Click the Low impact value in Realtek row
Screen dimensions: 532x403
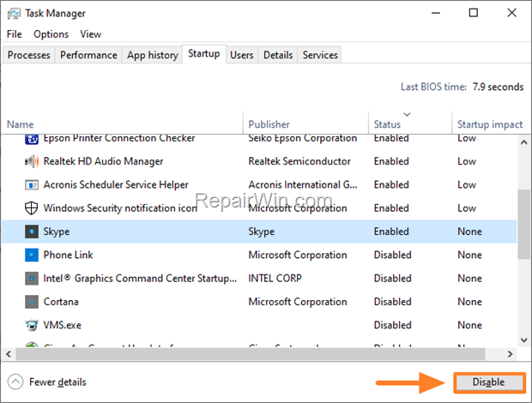[x=467, y=161]
